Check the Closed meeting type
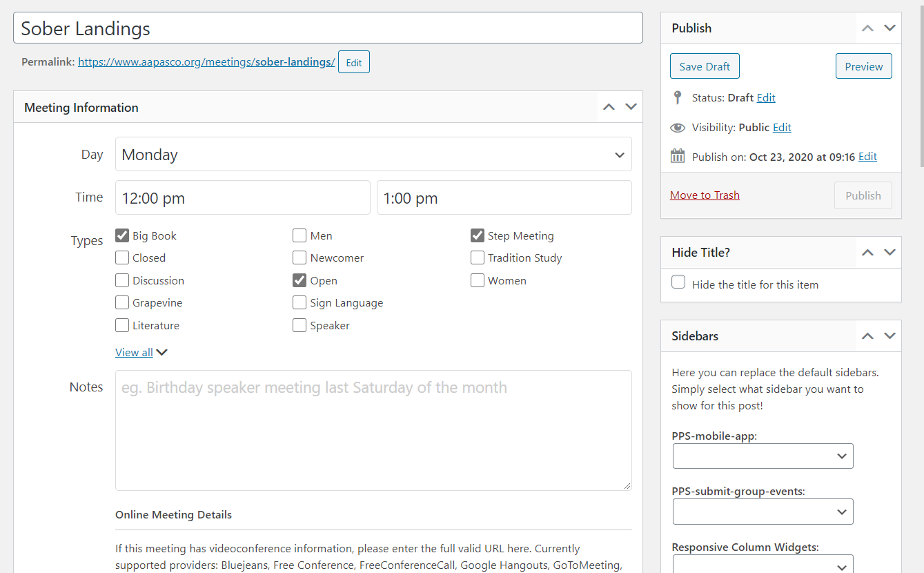This screenshot has height=573, width=924. [122, 258]
